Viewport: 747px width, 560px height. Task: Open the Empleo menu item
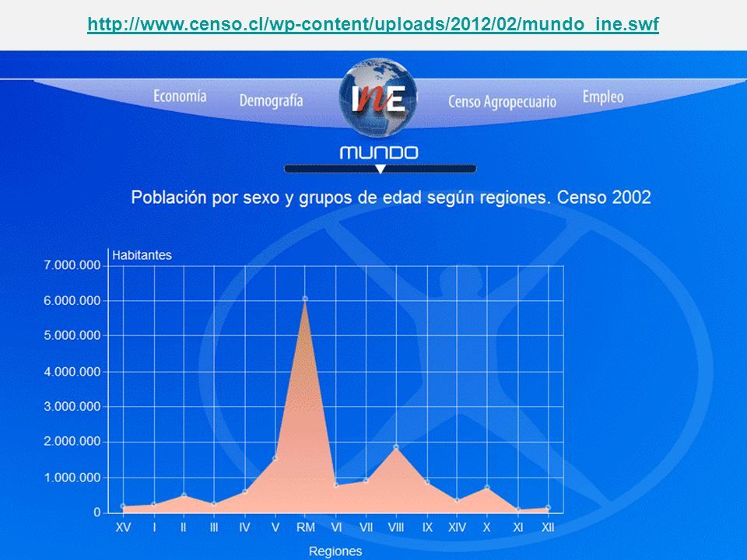coord(602,96)
